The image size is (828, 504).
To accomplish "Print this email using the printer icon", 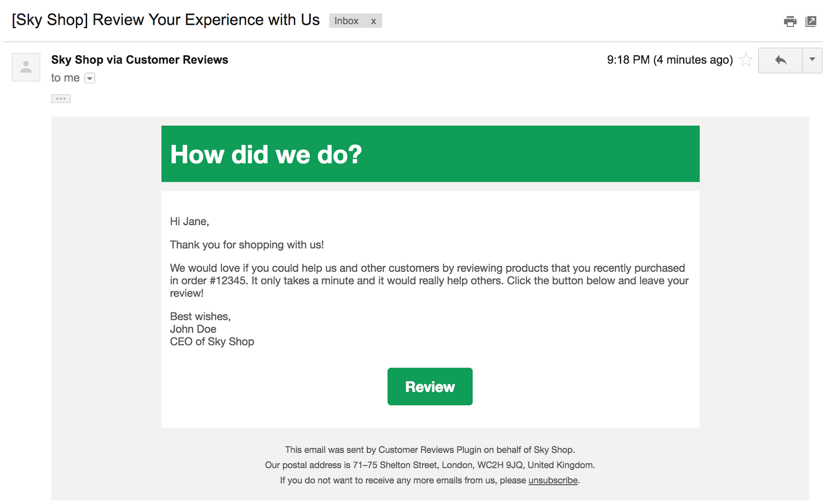I will pyautogui.click(x=790, y=21).
